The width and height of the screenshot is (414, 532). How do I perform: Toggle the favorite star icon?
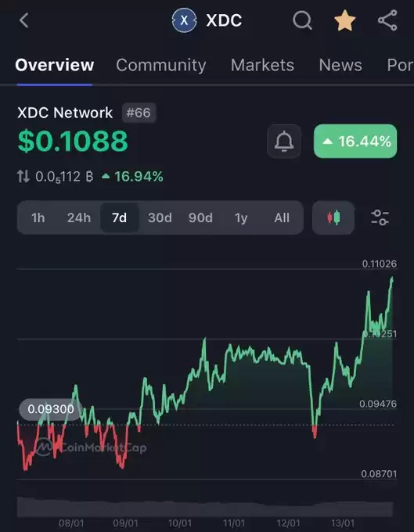[x=345, y=20]
